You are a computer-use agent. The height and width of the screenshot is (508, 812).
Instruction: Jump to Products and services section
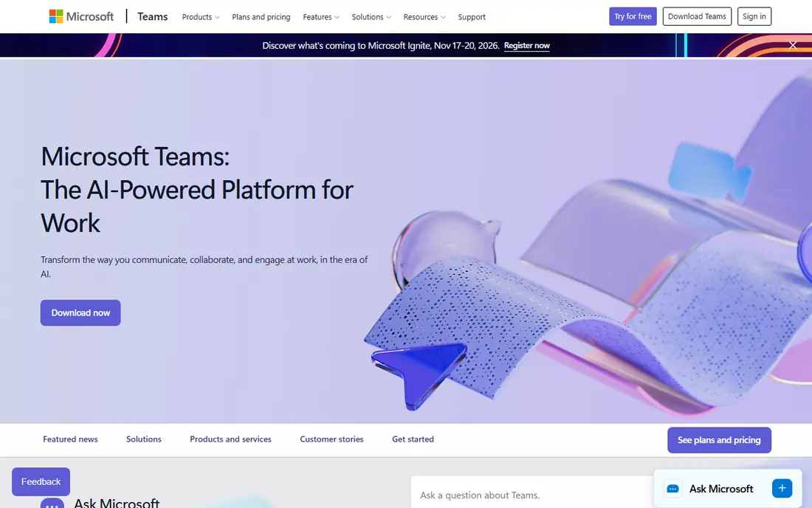point(230,439)
